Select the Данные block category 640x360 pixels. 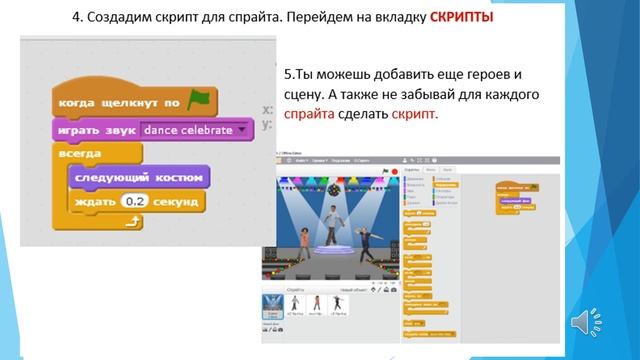(413, 203)
